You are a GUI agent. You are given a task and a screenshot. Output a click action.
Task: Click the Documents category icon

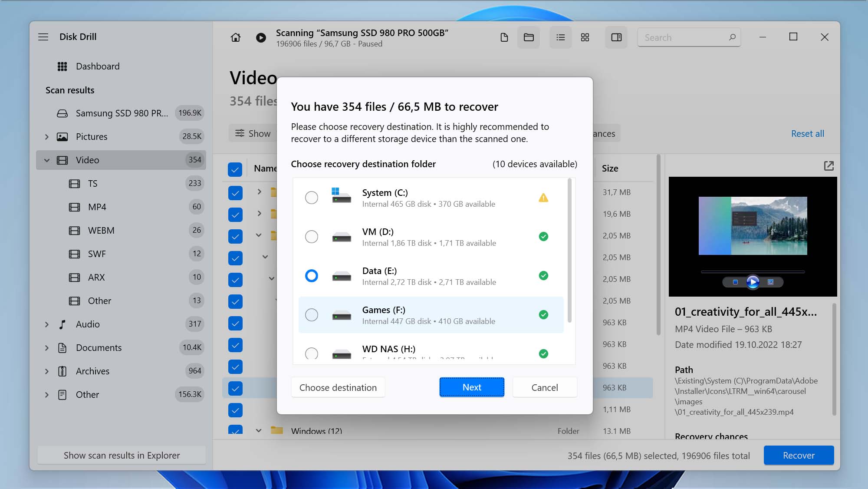[62, 348]
